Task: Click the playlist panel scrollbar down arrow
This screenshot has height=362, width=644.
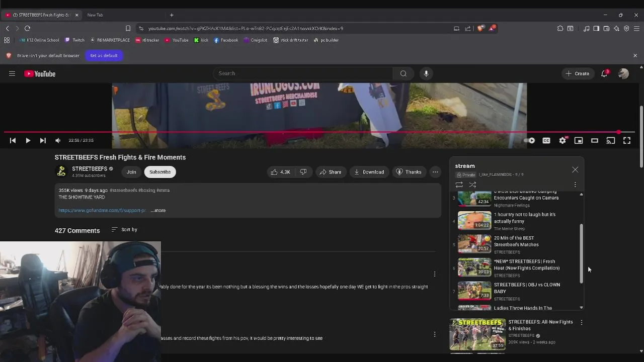Action: point(582,307)
